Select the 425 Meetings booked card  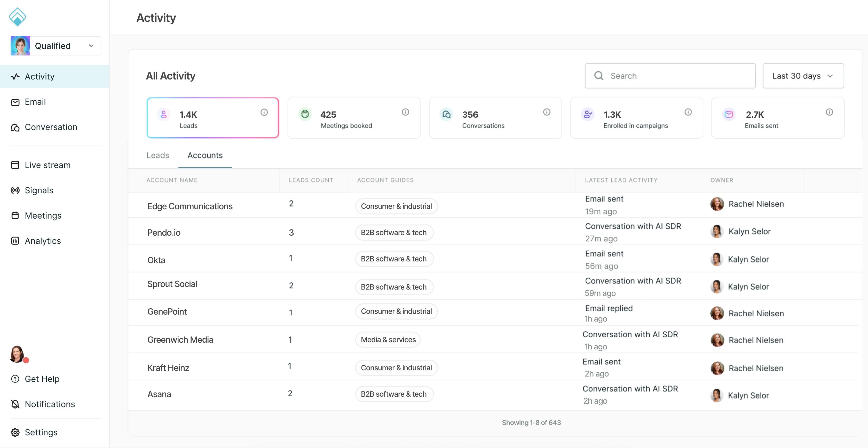[354, 118]
